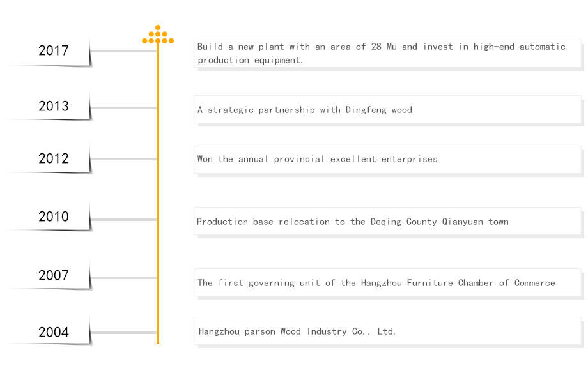Click the gray connector line beside 2007
Screen dimensions: 588x373
tap(124, 277)
